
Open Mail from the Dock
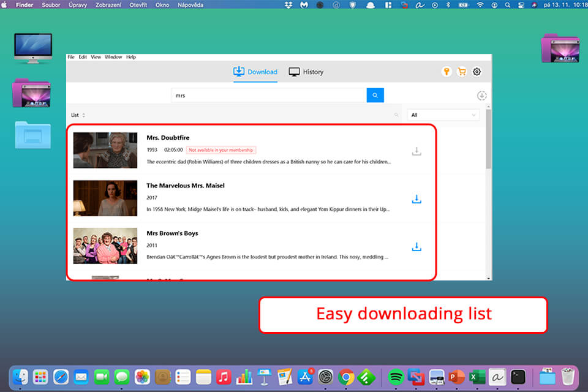click(x=81, y=377)
